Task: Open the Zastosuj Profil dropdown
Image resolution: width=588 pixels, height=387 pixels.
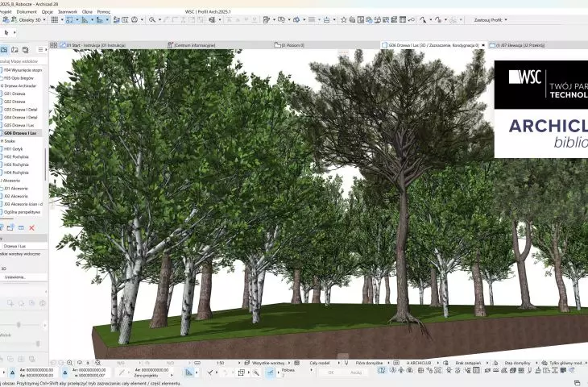Action: point(491,20)
